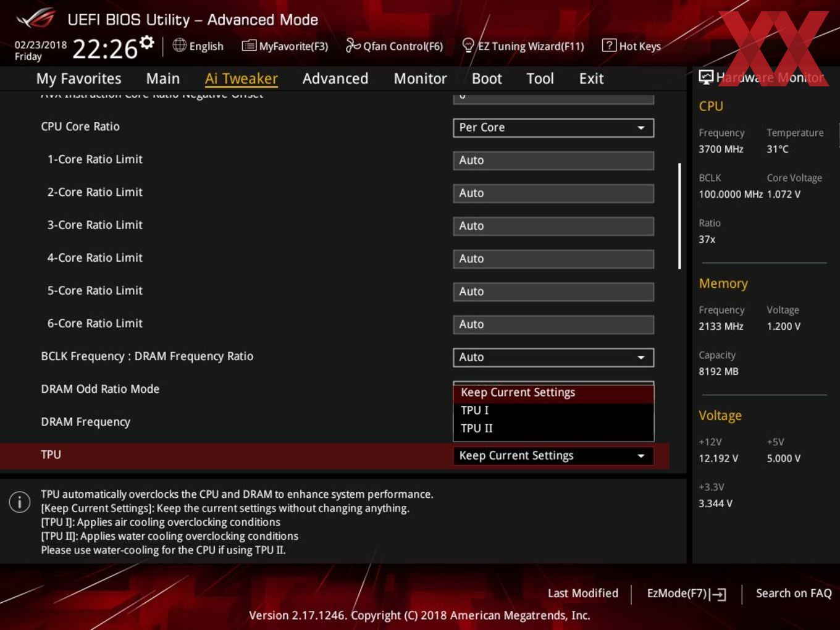Click the EzMode exit arrow icon
Screen dimensions: 840x630
click(718, 594)
